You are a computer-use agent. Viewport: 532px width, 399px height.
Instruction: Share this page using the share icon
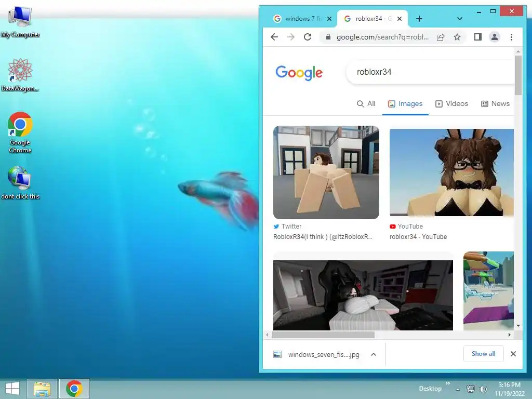tap(441, 37)
